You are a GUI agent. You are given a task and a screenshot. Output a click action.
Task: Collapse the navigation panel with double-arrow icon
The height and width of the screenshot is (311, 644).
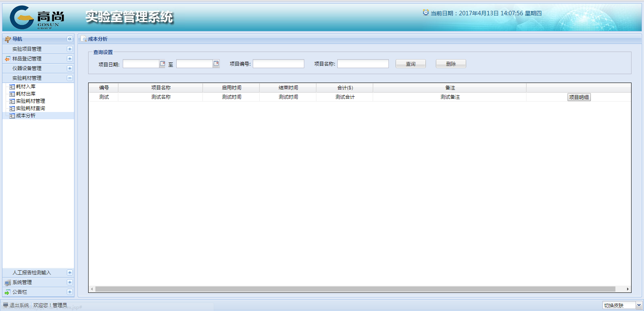click(x=70, y=39)
